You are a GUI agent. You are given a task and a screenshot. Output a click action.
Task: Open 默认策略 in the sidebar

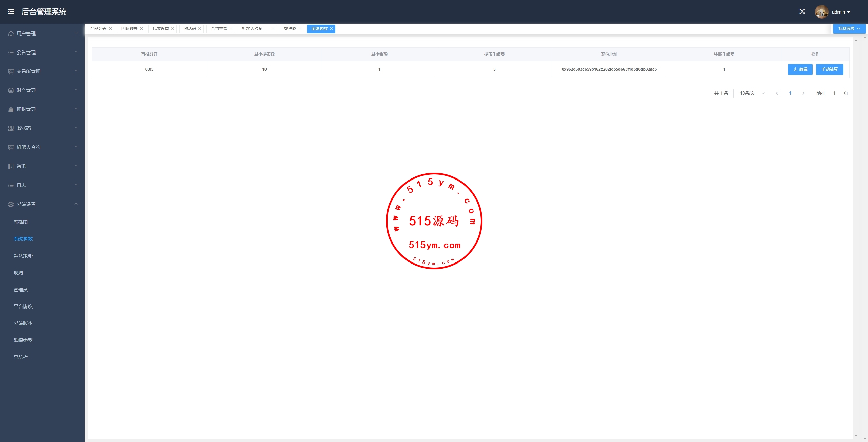tap(23, 256)
